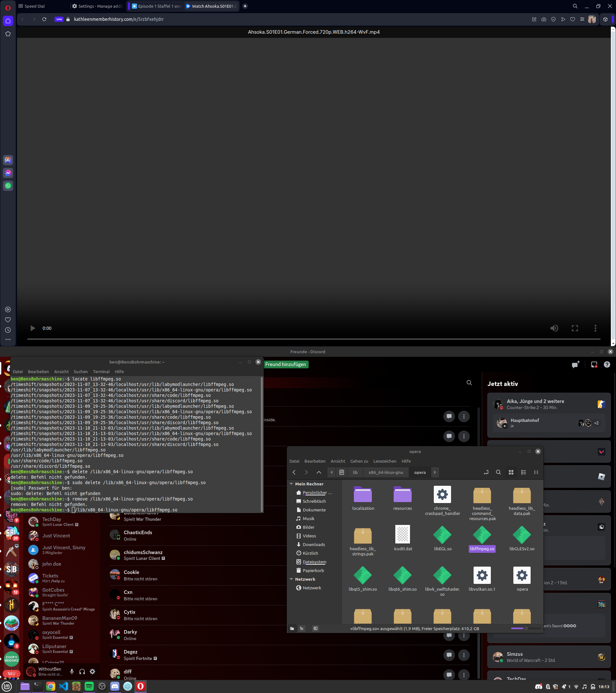616x693 pixels.
Task: Open Opera pinboards icon in address bar
Action: coord(534,19)
